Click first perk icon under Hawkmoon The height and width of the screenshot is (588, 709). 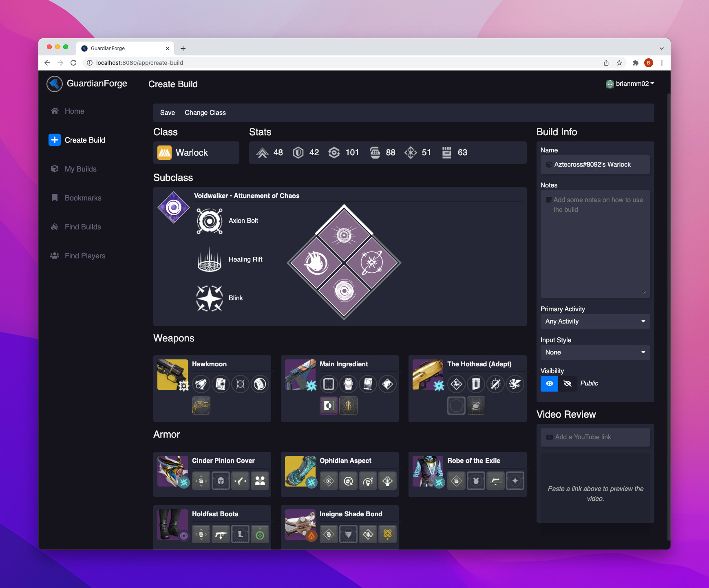click(201, 384)
